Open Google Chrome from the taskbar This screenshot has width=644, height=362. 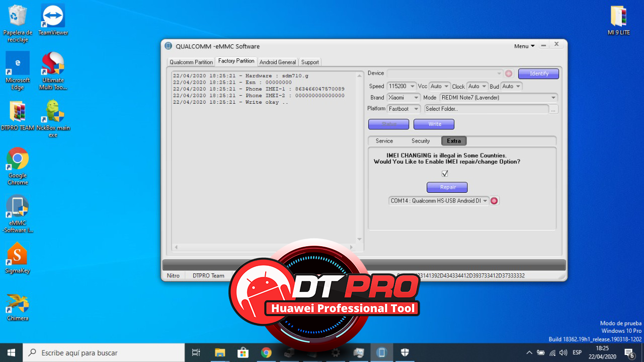266,352
